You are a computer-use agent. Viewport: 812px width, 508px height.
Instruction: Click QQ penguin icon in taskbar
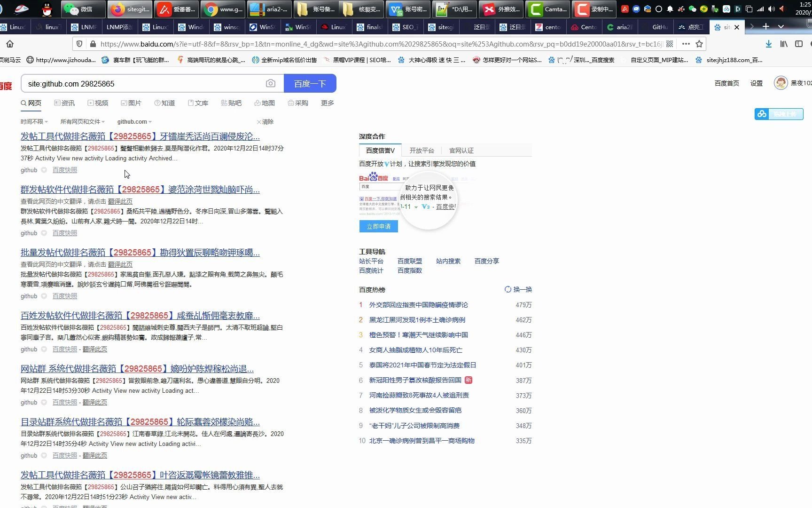pyautogui.click(x=47, y=9)
